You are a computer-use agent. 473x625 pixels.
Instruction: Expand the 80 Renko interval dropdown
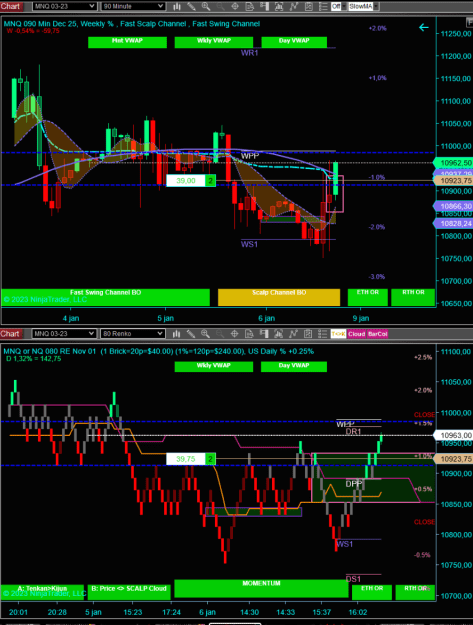click(x=133, y=334)
